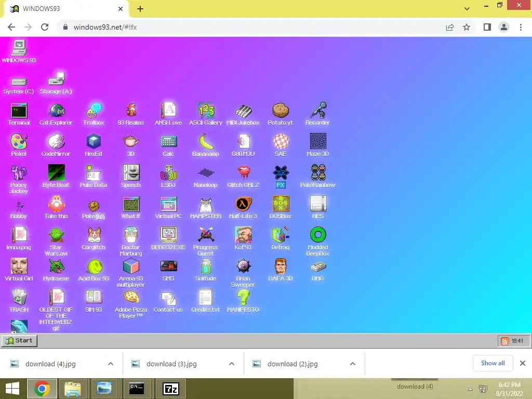Bookmark this page with the star
The width and height of the screenshot is (532, 399).
(x=467, y=27)
